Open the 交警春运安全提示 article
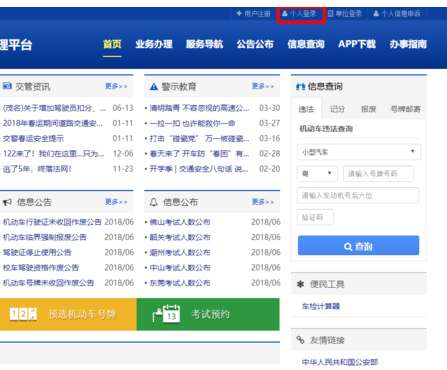 [x=33, y=138]
